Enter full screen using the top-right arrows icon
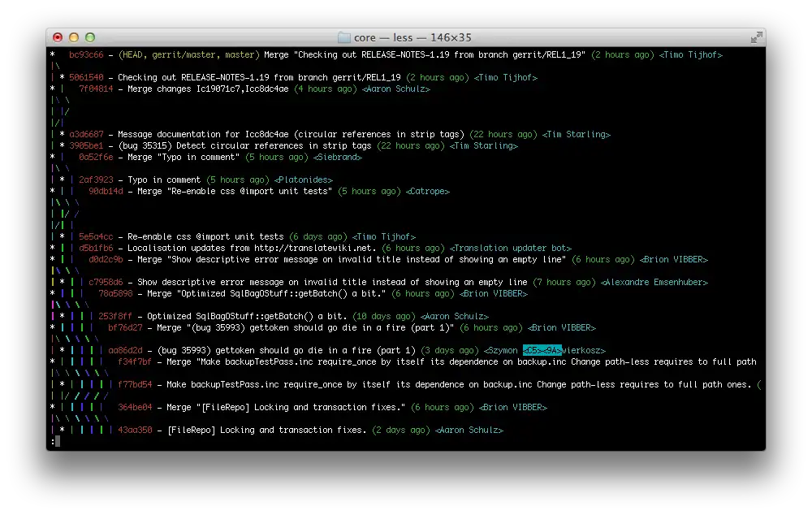The width and height of the screenshot is (812, 515). (x=756, y=37)
